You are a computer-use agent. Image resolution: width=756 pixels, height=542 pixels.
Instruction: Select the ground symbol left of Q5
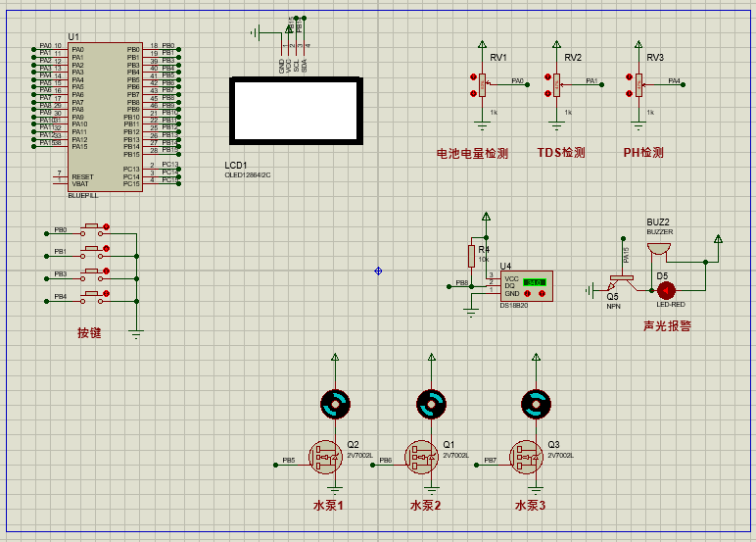[590, 290]
